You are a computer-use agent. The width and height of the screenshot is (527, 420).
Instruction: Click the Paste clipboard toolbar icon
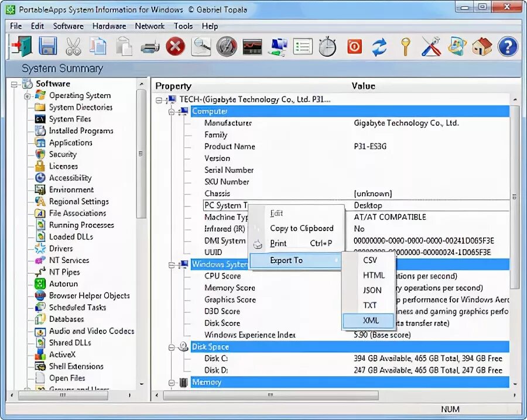tap(124, 46)
